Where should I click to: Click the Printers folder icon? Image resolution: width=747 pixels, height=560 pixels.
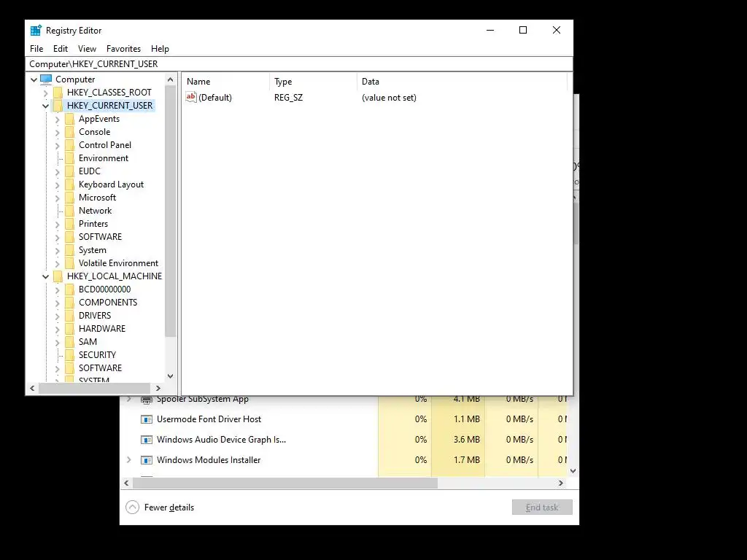(x=69, y=224)
